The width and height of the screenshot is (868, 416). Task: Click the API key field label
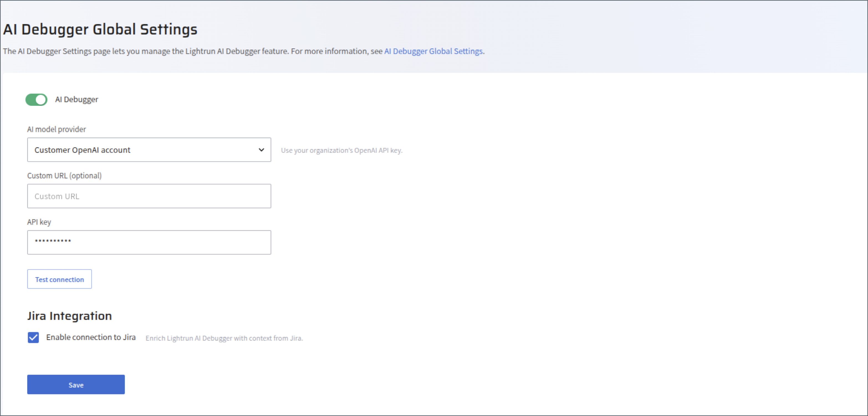point(39,222)
